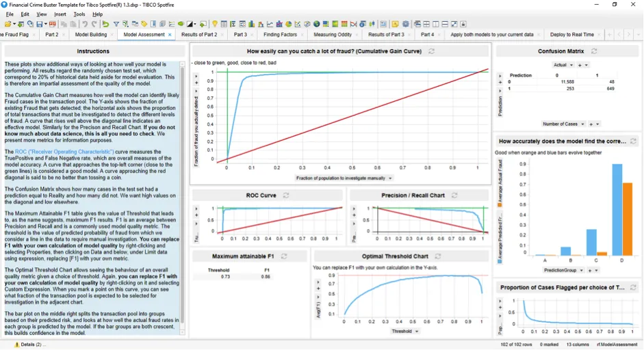Open the Help menu
The width and height of the screenshot is (644, 350).
pos(97,14)
